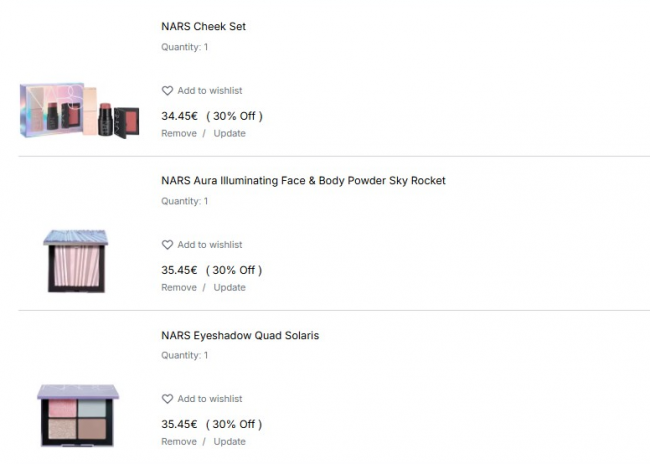
Task: Update Aura Illuminating Powder quantity
Action: [x=229, y=287]
